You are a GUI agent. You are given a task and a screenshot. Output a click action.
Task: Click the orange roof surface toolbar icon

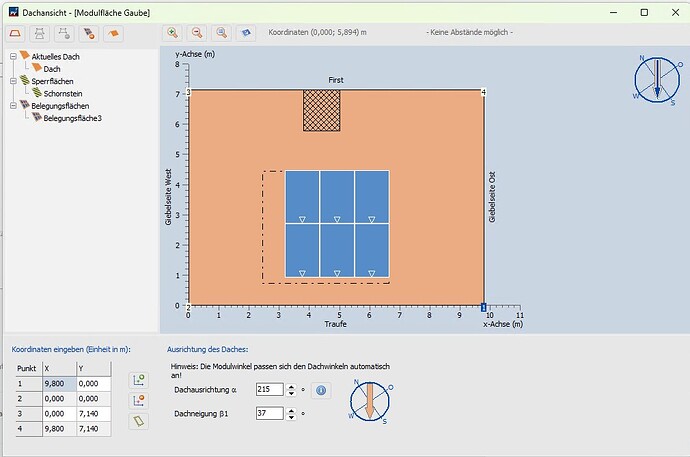[114, 33]
